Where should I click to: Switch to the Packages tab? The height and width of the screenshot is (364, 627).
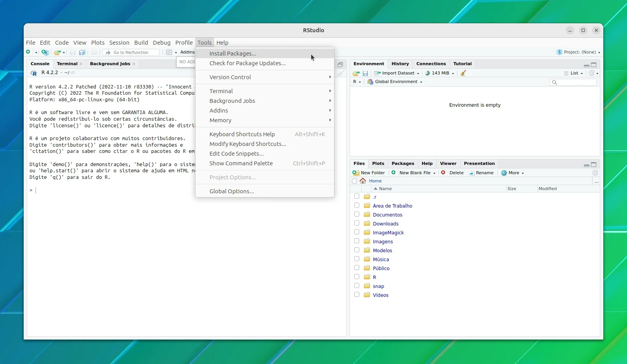pyautogui.click(x=403, y=163)
